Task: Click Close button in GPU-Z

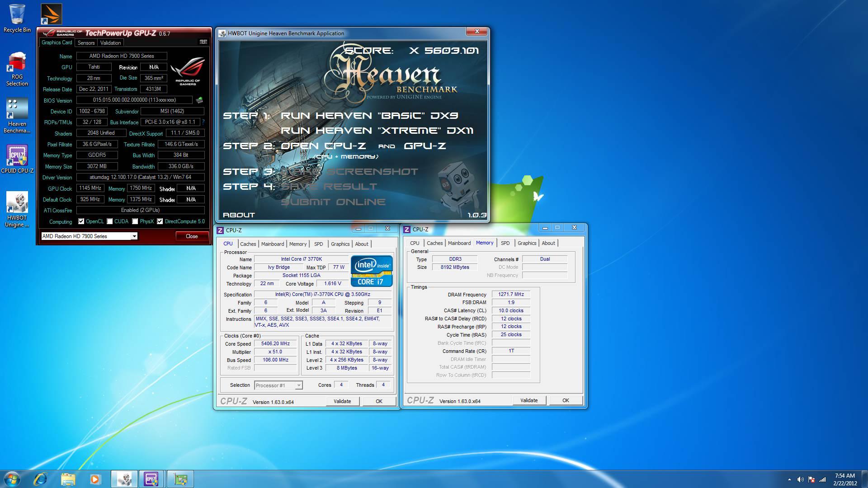Action: click(192, 236)
